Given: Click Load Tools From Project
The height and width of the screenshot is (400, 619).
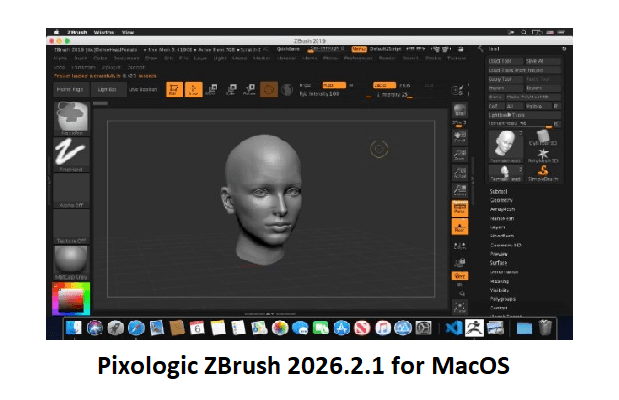Looking at the screenshot, I should [524, 70].
